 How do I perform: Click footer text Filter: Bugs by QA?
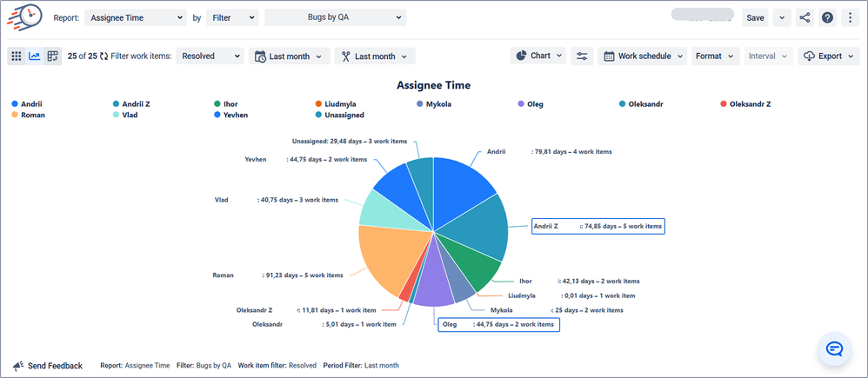(x=204, y=366)
